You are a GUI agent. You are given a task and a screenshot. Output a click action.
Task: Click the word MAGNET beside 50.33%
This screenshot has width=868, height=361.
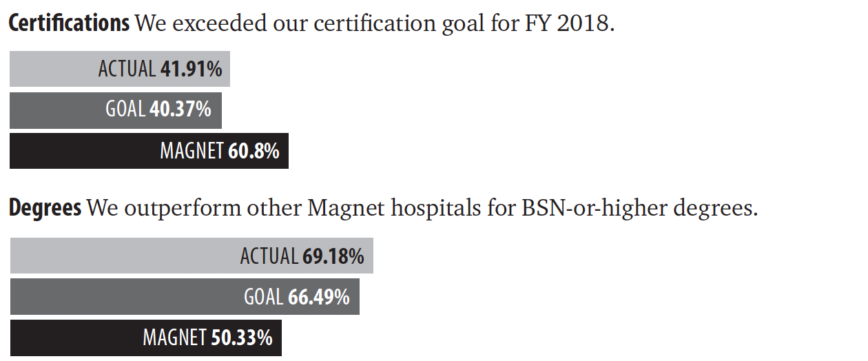(x=174, y=338)
